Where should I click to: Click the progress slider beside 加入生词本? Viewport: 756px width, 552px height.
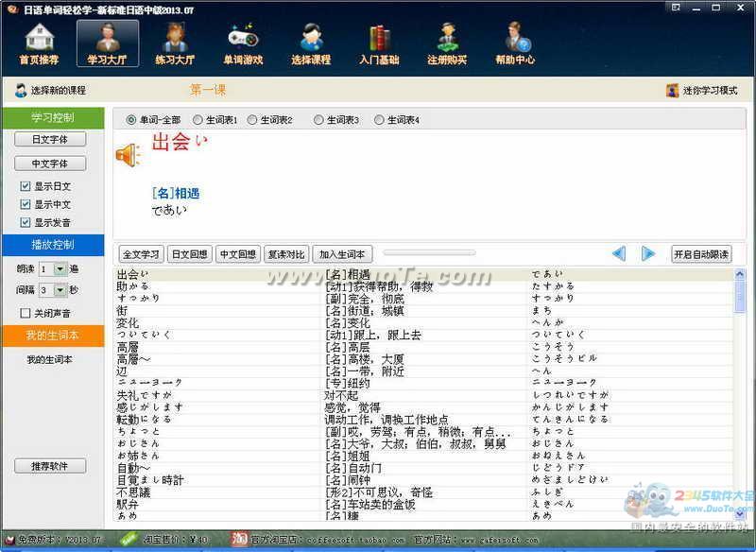coord(429,252)
